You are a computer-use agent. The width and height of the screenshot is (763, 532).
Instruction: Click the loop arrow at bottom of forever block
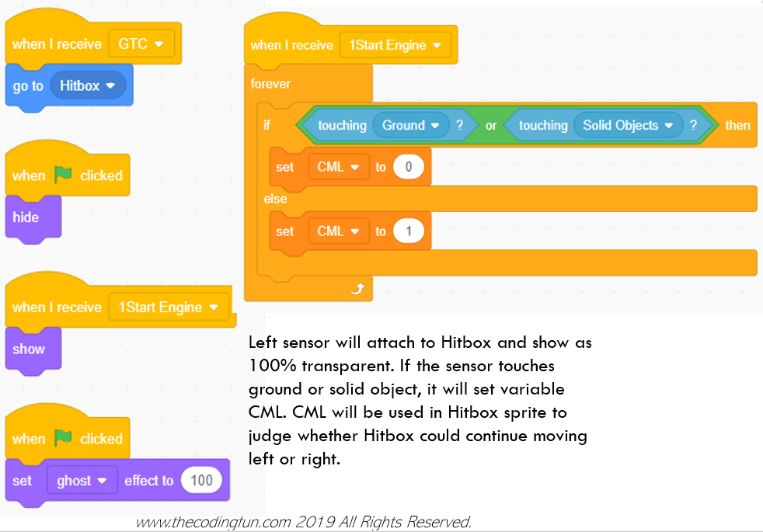click(358, 288)
